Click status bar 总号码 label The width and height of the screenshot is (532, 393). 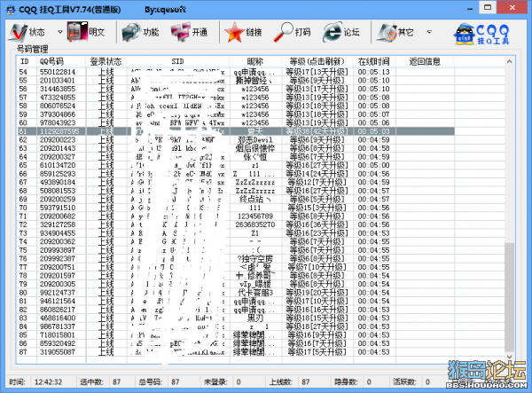(151, 382)
